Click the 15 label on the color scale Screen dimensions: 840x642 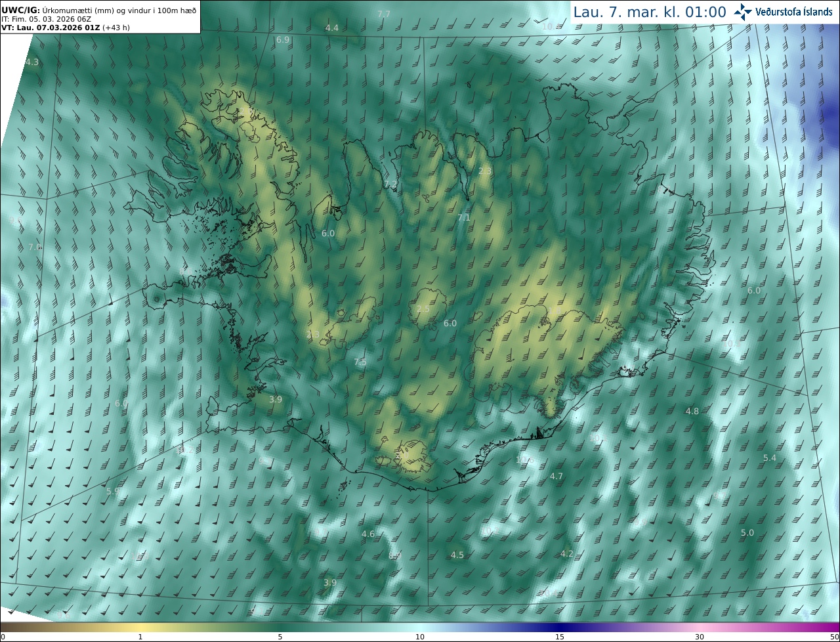[560, 637]
